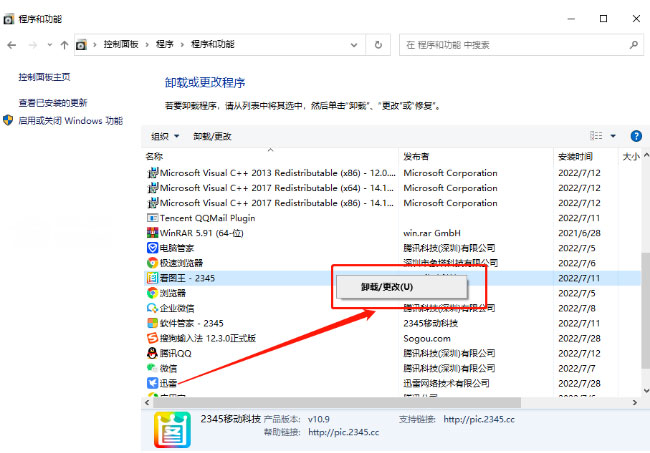Screen dimensions: 650x453
Task: Open the recent locations dropdown chevron
Action: [49, 45]
